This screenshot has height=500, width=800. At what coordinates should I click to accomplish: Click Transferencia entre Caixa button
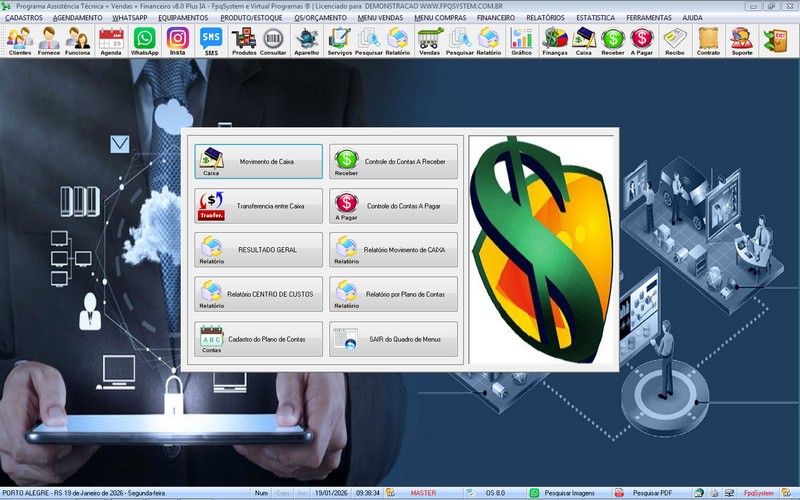[258, 206]
